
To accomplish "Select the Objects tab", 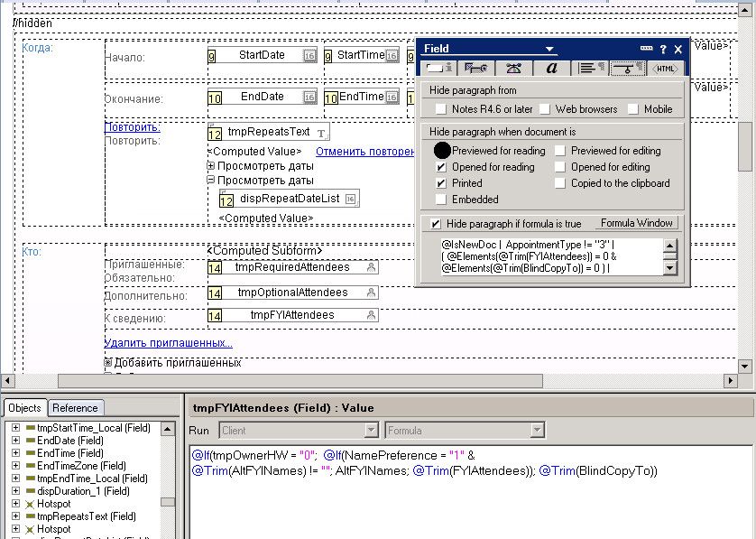I will point(24,408).
